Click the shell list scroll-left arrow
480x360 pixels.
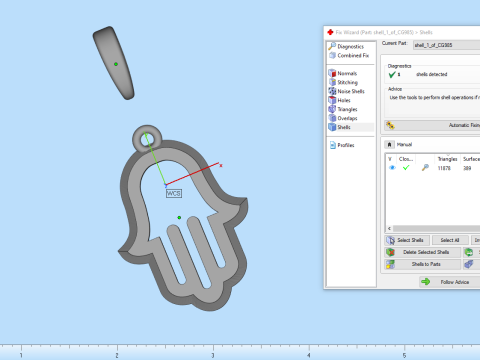tap(389, 229)
